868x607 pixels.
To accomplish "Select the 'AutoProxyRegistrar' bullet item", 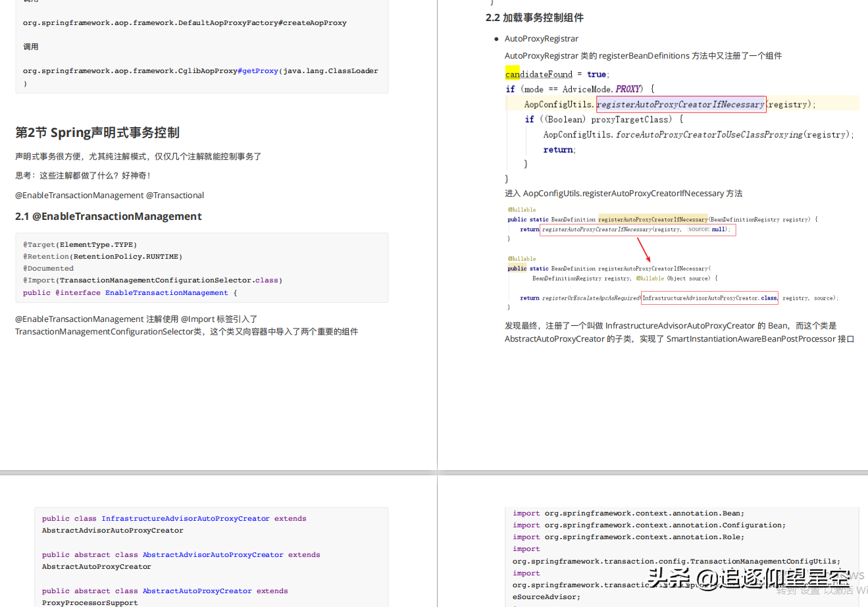I will 541,39.
